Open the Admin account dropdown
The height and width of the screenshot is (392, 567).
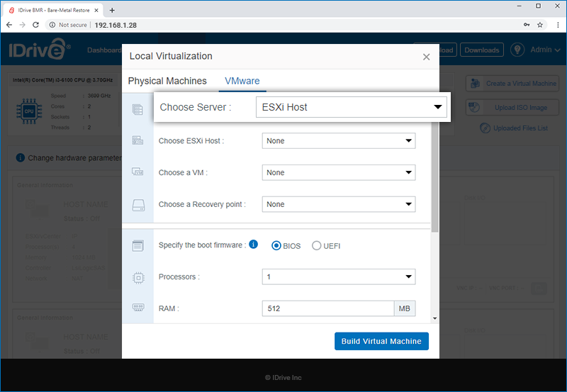pos(545,50)
